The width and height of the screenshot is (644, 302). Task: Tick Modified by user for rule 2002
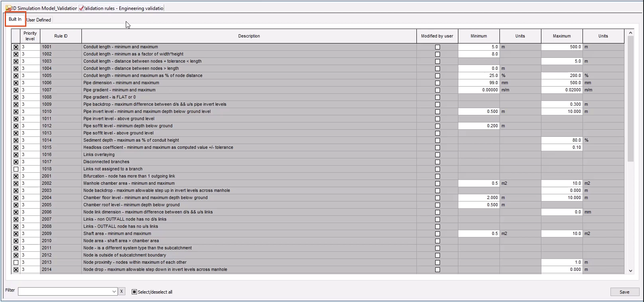click(x=438, y=184)
